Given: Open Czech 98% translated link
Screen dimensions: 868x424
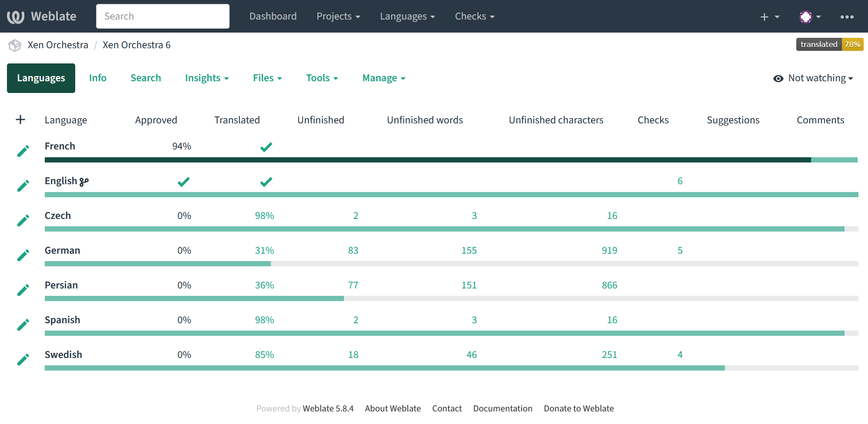Looking at the screenshot, I should click(x=264, y=216).
